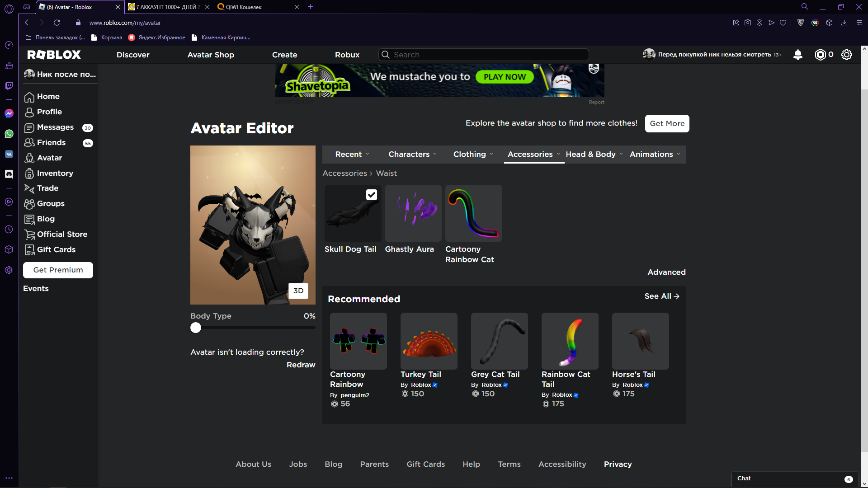Open Messenger in the browser sidebar
This screenshot has height=488, width=868.
click(x=9, y=113)
